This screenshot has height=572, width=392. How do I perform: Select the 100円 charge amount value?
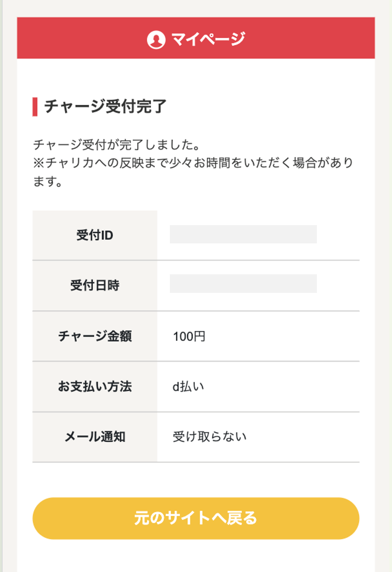189,336
